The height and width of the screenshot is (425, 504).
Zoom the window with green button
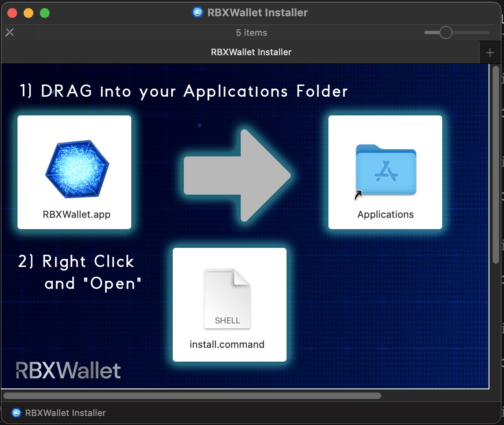pos(45,13)
